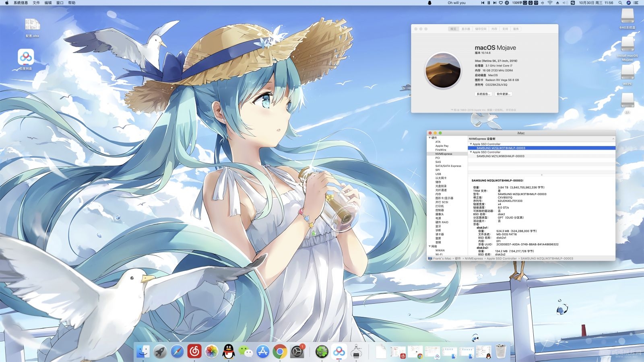
Task: Open System Preferences in the Dock
Action: (297, 352)
